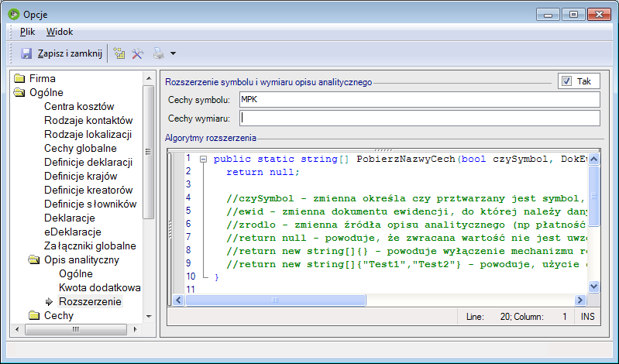Click line number 10 in editor gutter
Viewport: 619px width, 364px height.
[191, 276]
